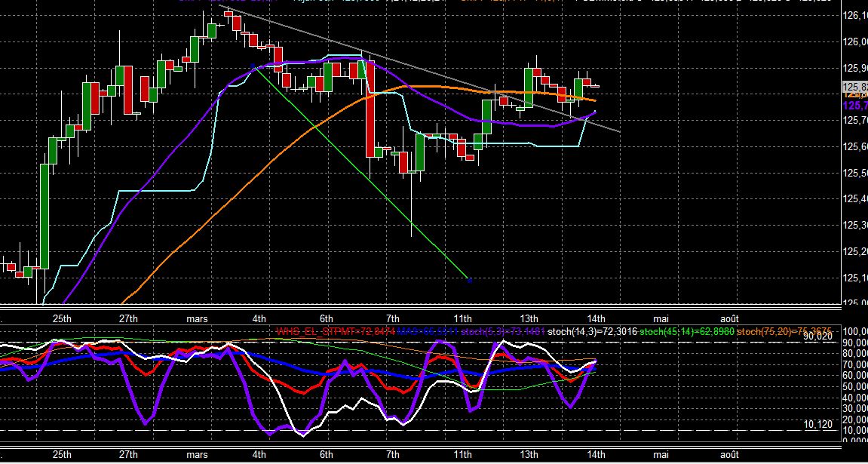Viewport: 868px width, 464px height.
Task: Click the large red bearish candle after the 6th
Action: tap(370, 109)
